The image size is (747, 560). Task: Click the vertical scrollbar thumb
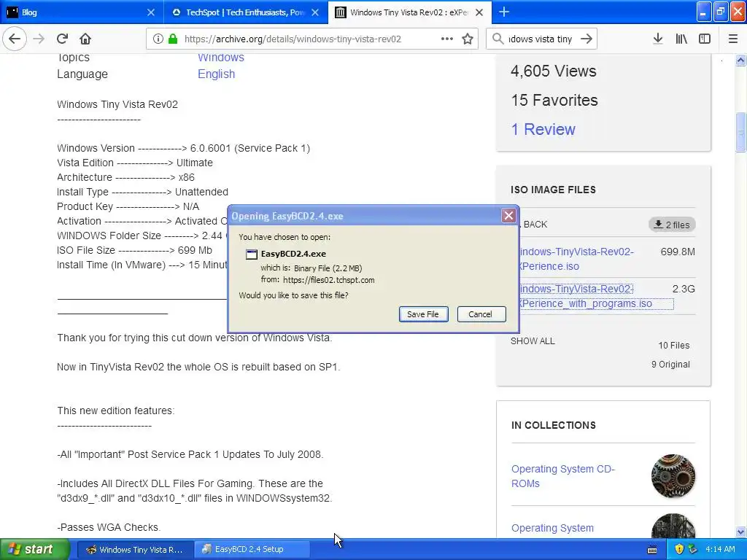740,132
